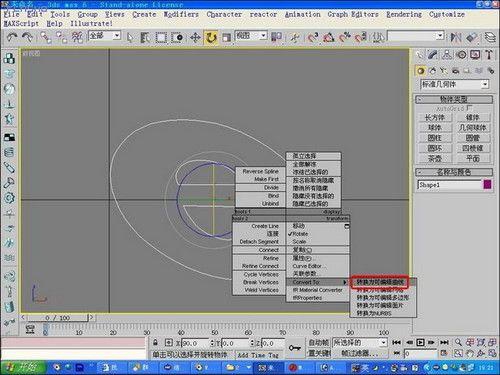
Task: Click the Shape1 object color swatch
Action: tap(487, 185)
